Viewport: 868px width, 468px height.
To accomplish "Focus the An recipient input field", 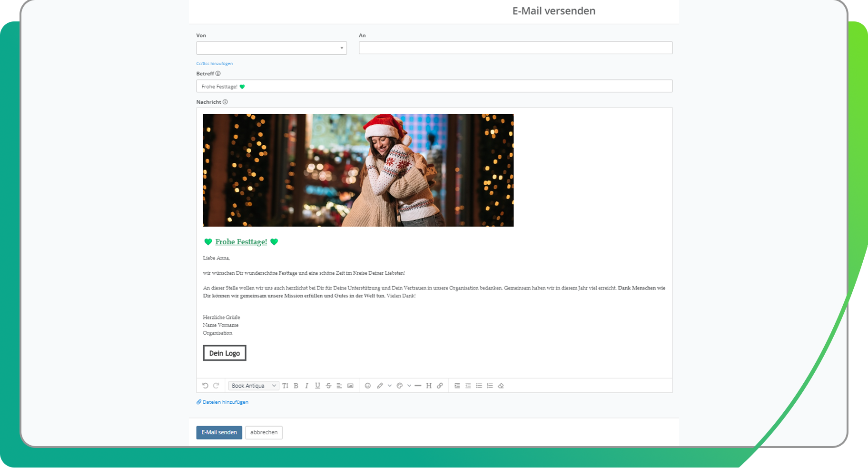I will point(515,48).
